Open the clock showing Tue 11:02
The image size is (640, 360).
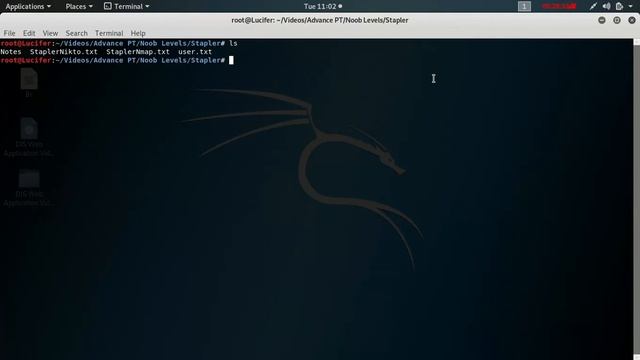click(x=322, y=7)
